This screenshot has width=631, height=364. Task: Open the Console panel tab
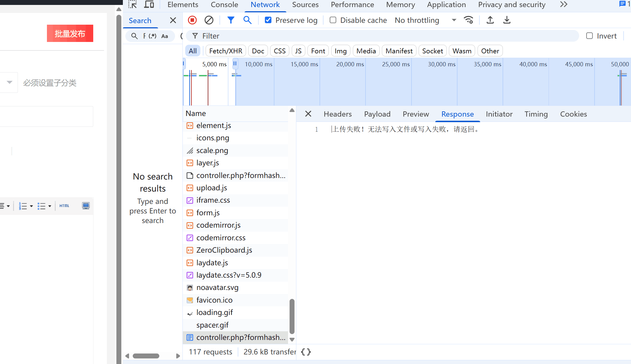(x=224, y=5)
